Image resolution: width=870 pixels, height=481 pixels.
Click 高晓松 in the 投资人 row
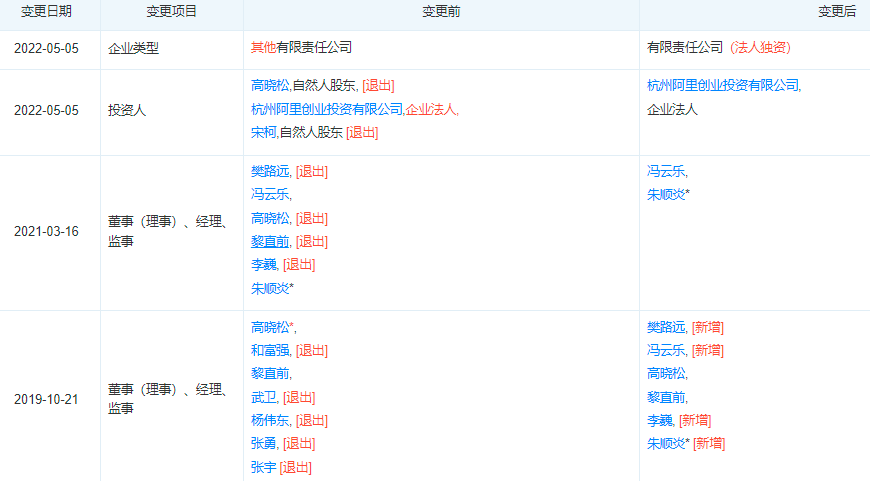270,86
